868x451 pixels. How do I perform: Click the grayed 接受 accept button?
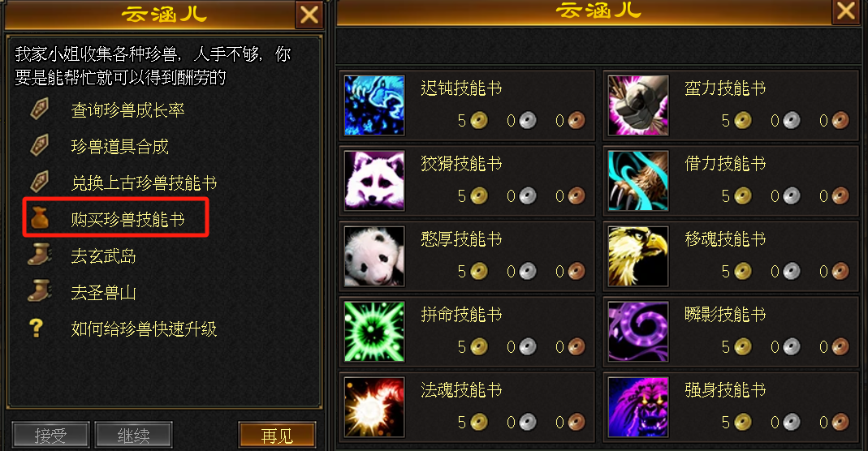pos(50,436)
